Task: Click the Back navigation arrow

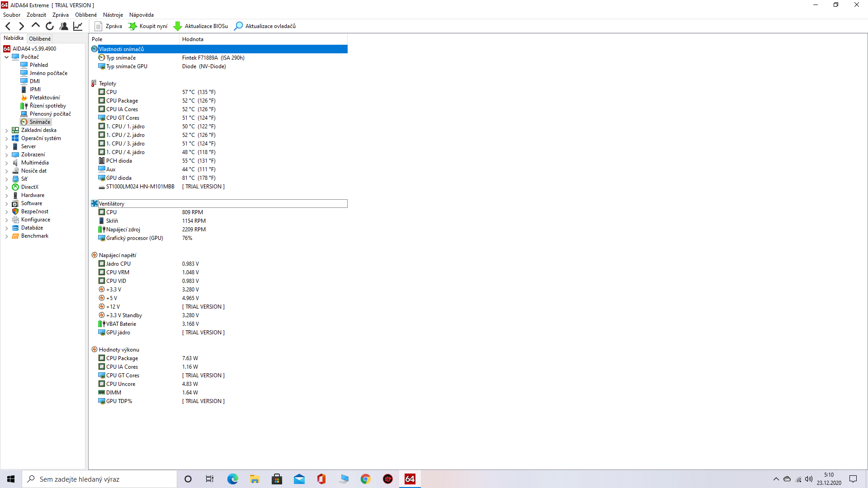Action: (8, 26)
